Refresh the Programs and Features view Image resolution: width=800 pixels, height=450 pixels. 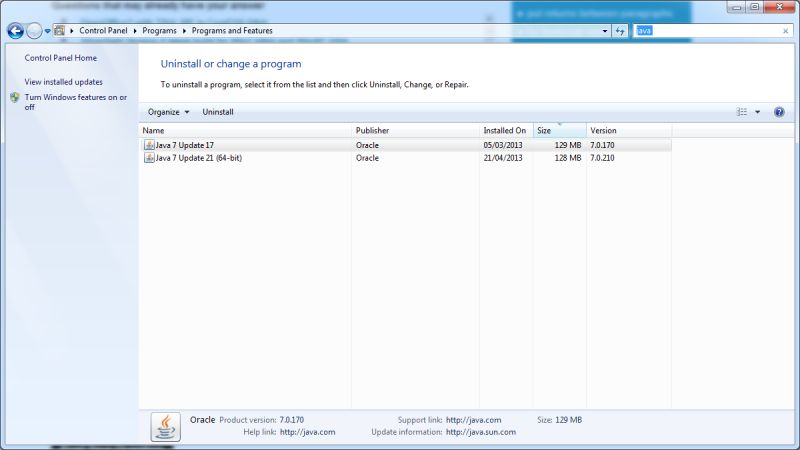click(x=620, y=31)
